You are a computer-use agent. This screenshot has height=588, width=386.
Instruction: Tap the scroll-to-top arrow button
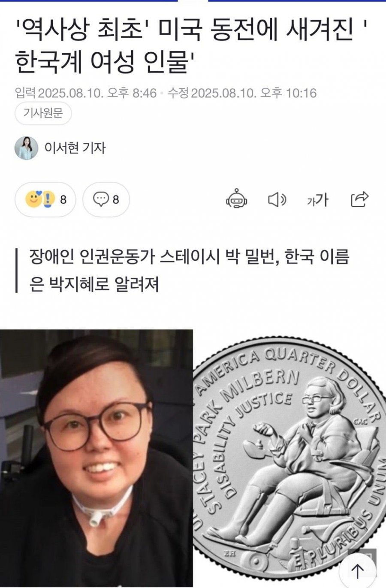tap(357, 571)
